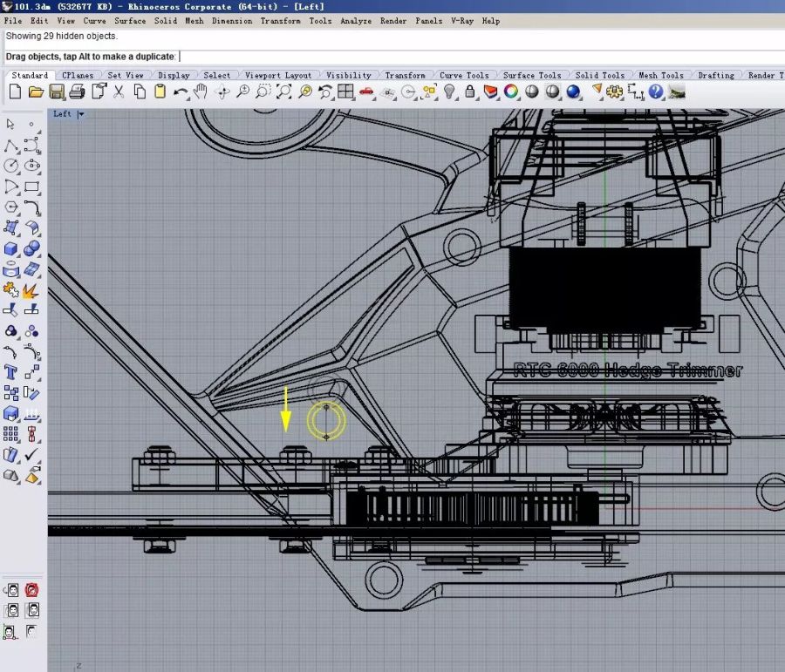Click the color wheel icon in toolbar

click(512, 92)
